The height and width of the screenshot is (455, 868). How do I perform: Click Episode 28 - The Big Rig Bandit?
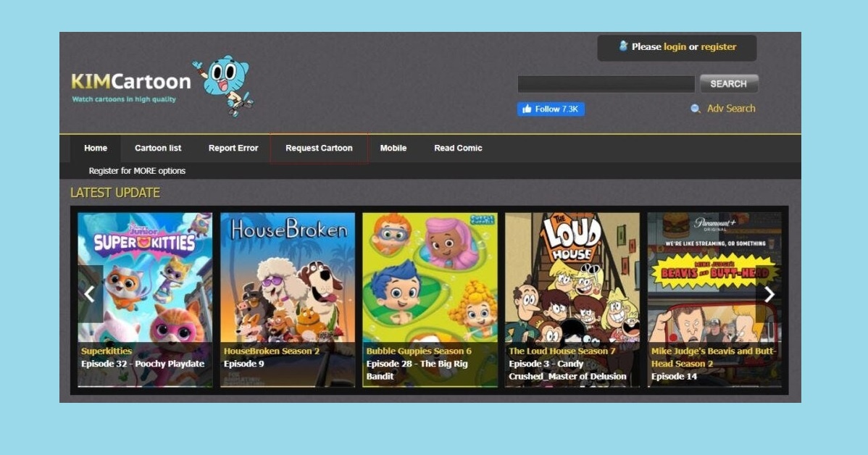(x=417, y=370)
